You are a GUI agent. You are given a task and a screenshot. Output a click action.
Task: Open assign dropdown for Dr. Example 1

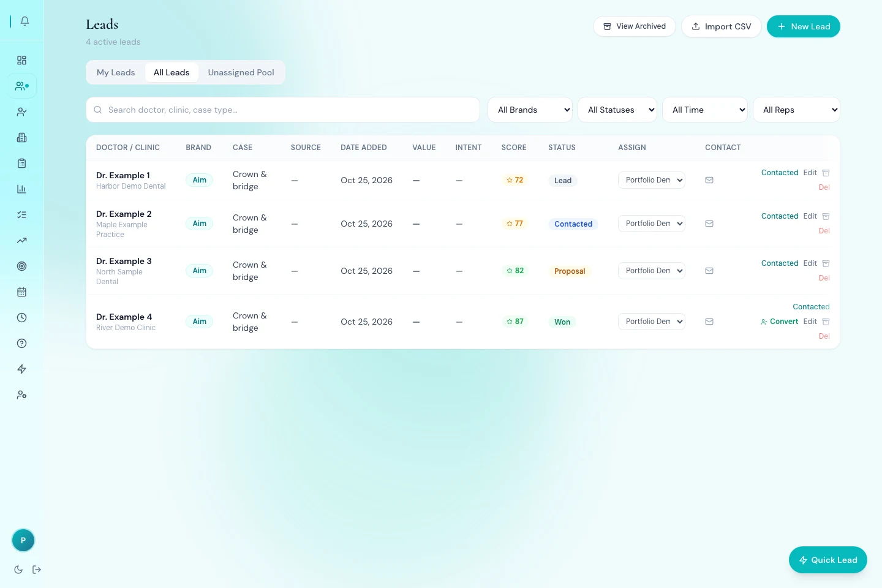click(651, 180)
